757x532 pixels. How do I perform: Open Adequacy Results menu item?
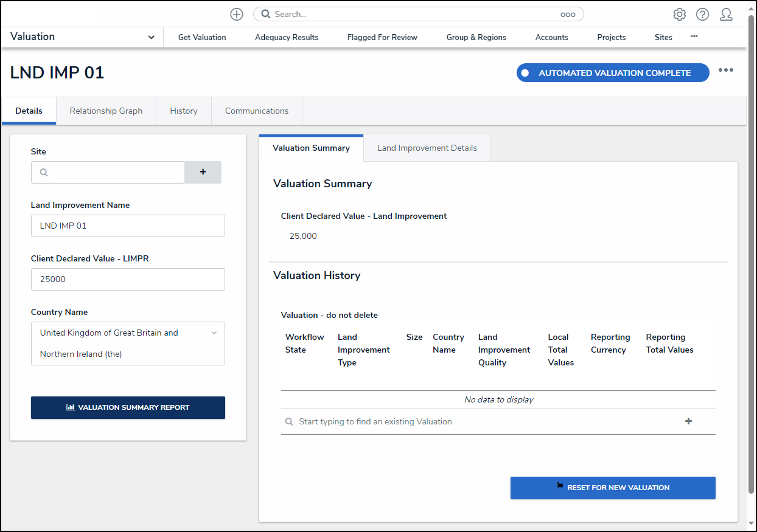point(287,37)
